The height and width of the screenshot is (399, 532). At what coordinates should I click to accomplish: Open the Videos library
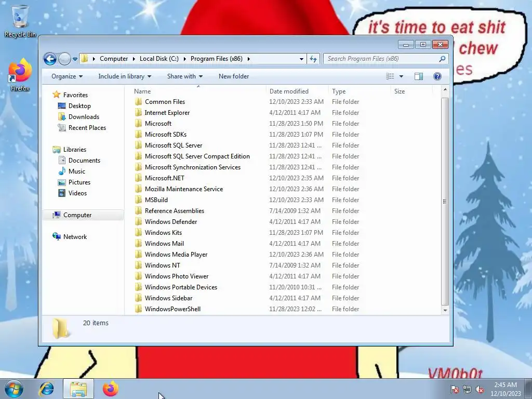[77, 193]
